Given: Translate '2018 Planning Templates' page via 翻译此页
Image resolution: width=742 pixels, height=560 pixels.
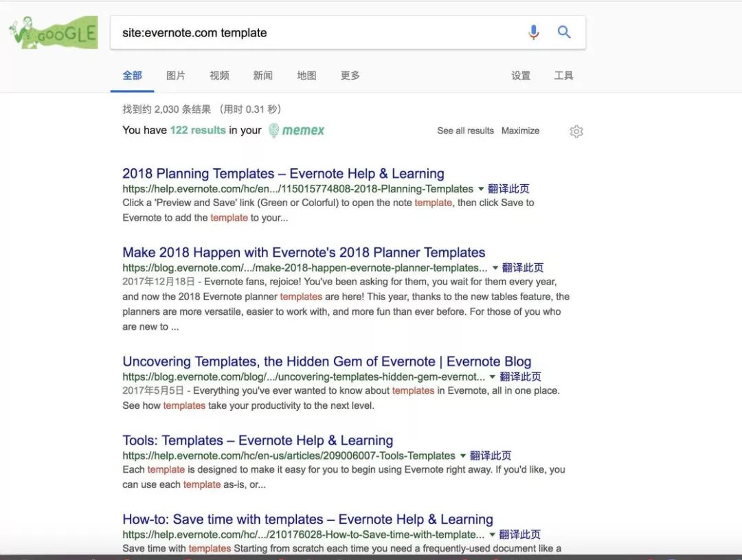Looking at the screenshot, I should [508, 189].
